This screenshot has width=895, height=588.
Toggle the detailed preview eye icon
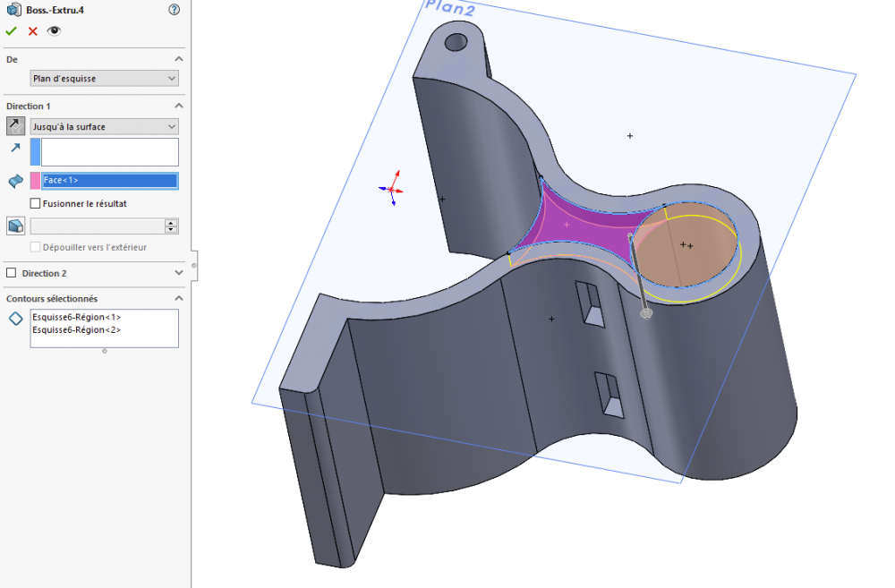click(54, 30)
